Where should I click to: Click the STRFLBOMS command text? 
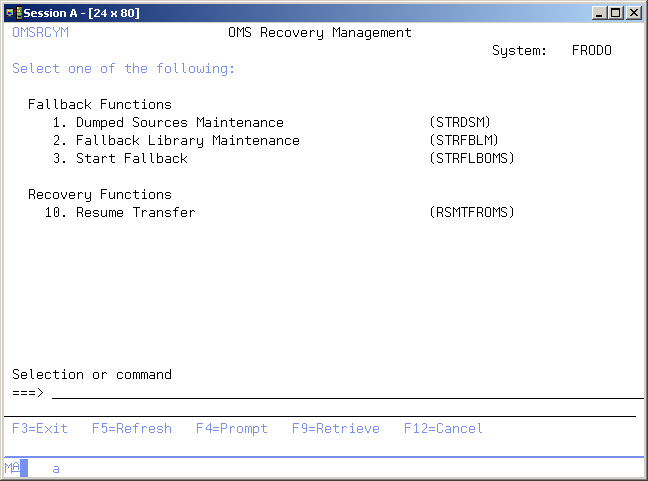tap(472, 158)
